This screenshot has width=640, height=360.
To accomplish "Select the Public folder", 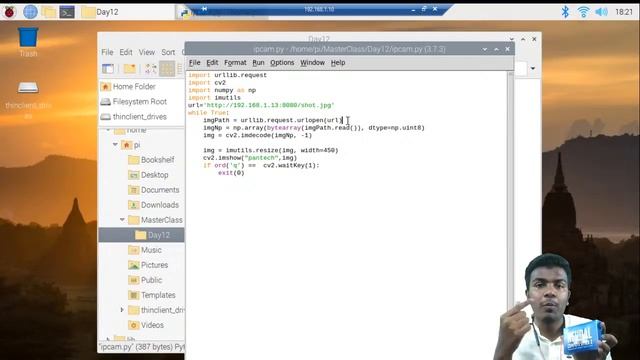I will [x=145, y=280].
